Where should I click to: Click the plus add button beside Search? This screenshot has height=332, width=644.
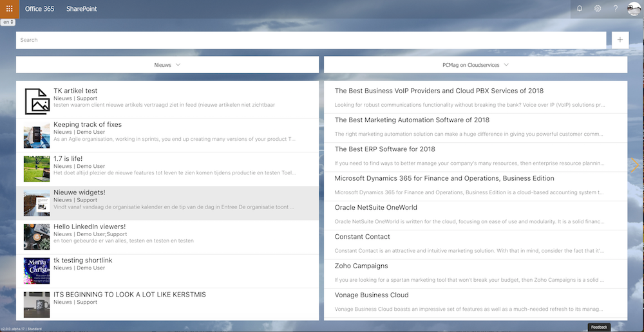coord(620,40)
